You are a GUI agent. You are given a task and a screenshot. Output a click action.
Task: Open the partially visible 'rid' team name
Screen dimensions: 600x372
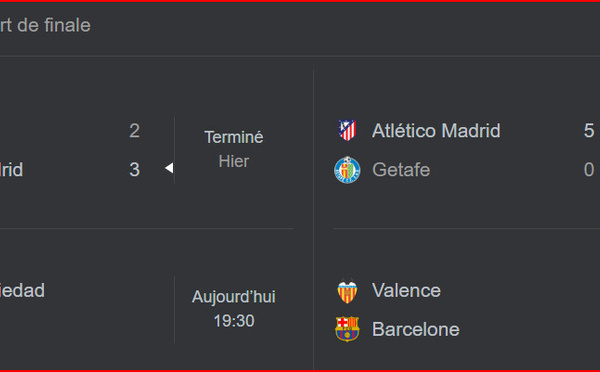[11, 170]
